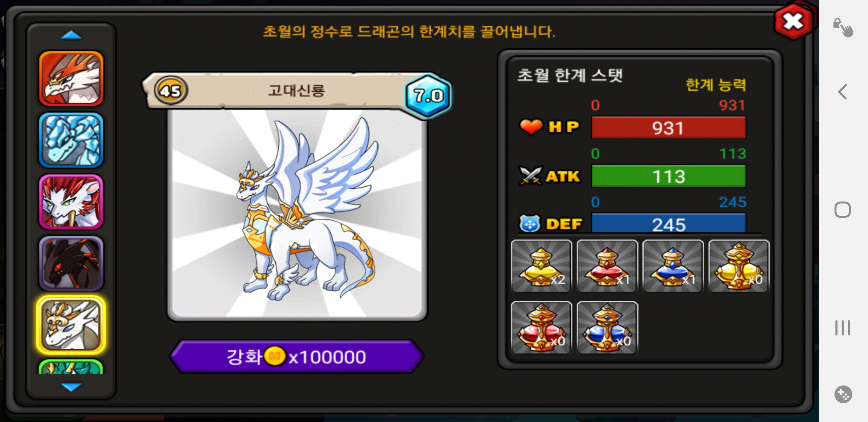Tap the Android back chevron
This screenshot has width=868, height=422.
pyautogui.click(x=843, y=92)
